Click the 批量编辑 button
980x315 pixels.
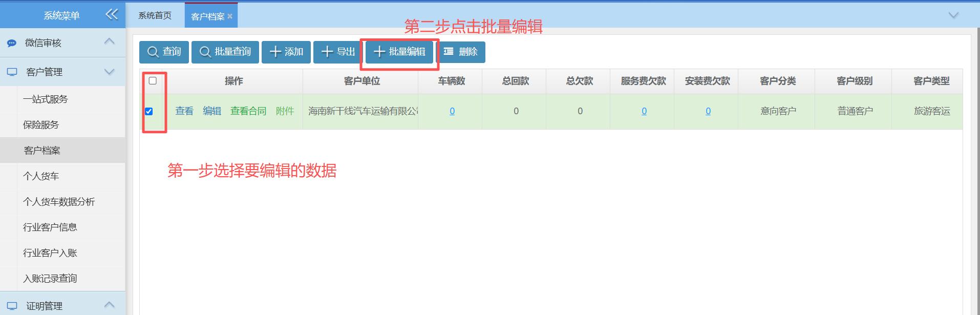click(x=399, y=52)
